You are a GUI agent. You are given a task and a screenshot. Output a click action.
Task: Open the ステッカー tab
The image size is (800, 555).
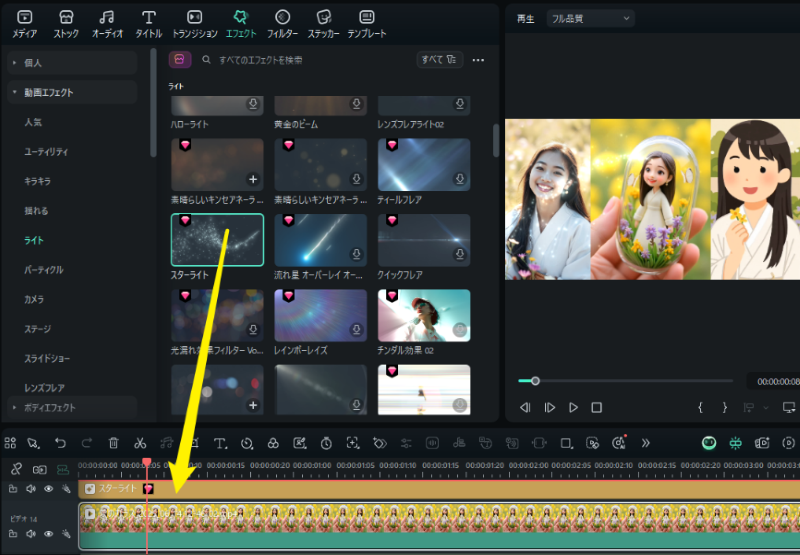pyautogui.click(x=323, y=24)
